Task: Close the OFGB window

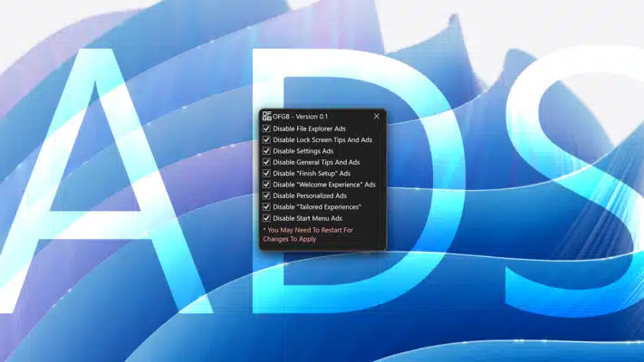Action: coord(377,116)
